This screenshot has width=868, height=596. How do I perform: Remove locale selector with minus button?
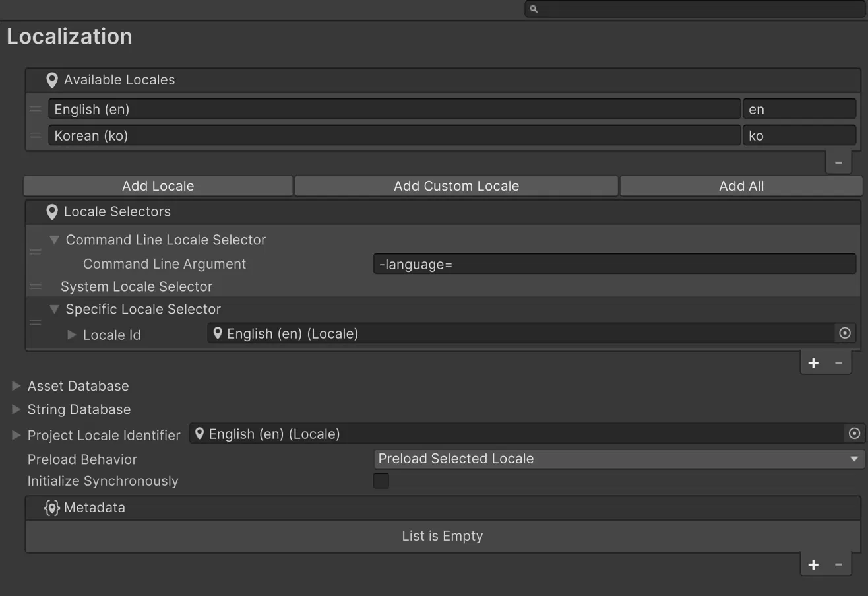tap(838, 363)
